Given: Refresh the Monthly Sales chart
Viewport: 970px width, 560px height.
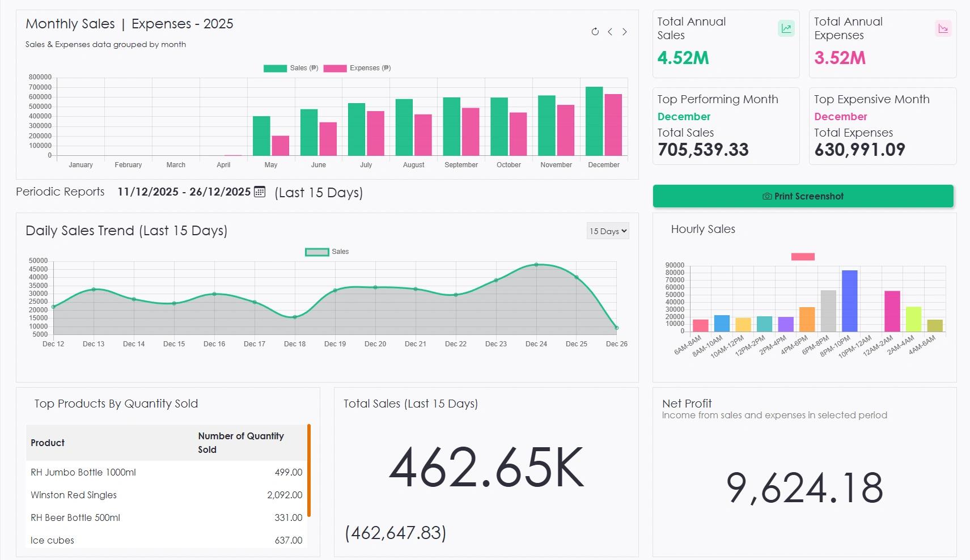Looking at the screenshot, I should pyautogui.click(x=595, y=32).
